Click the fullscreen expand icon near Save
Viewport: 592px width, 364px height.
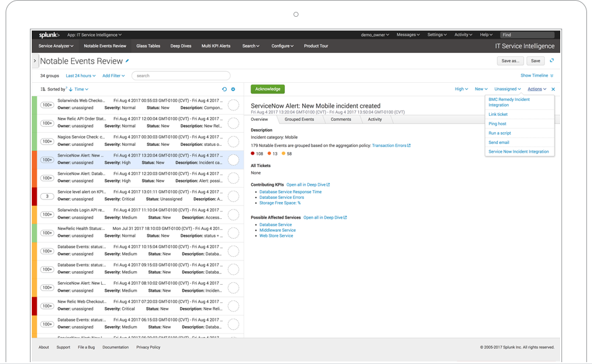click(551, 60)
